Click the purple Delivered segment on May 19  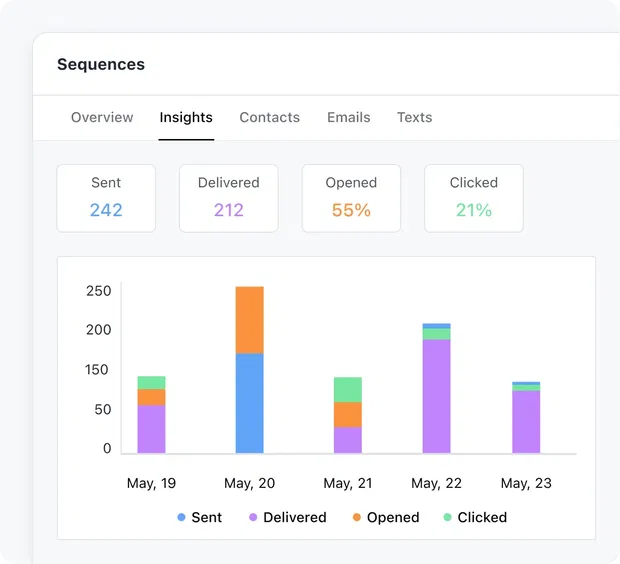pyautogui.click(x=151, y=429)
